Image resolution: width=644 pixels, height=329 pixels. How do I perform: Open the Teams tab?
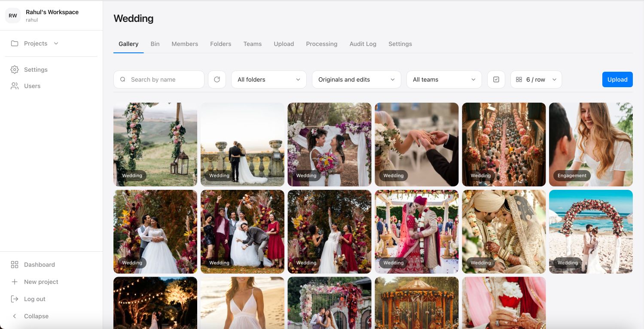pos(253,44)
